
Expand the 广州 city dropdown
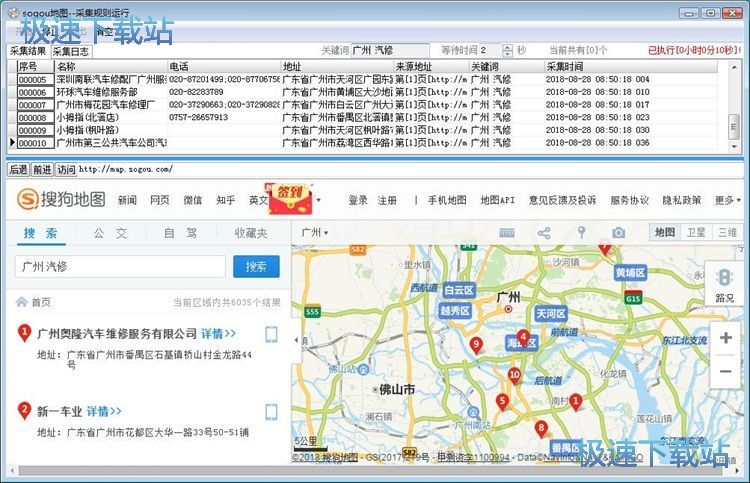click(314, 232)
